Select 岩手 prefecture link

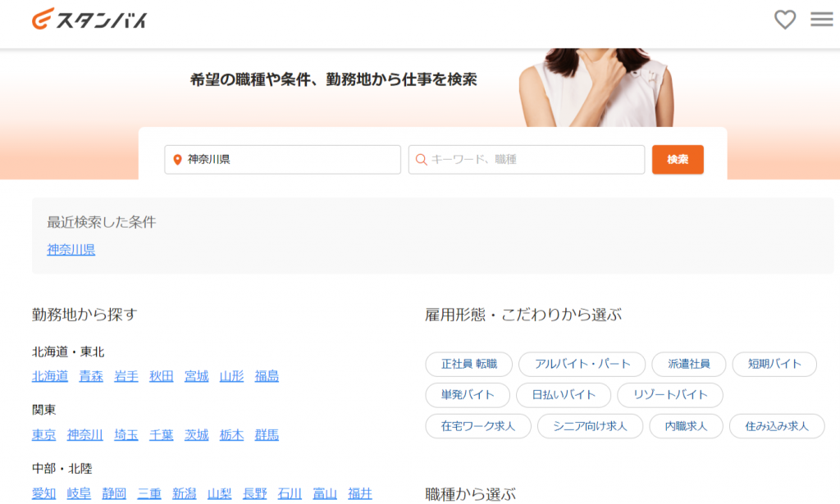click(x=126, y=376)
